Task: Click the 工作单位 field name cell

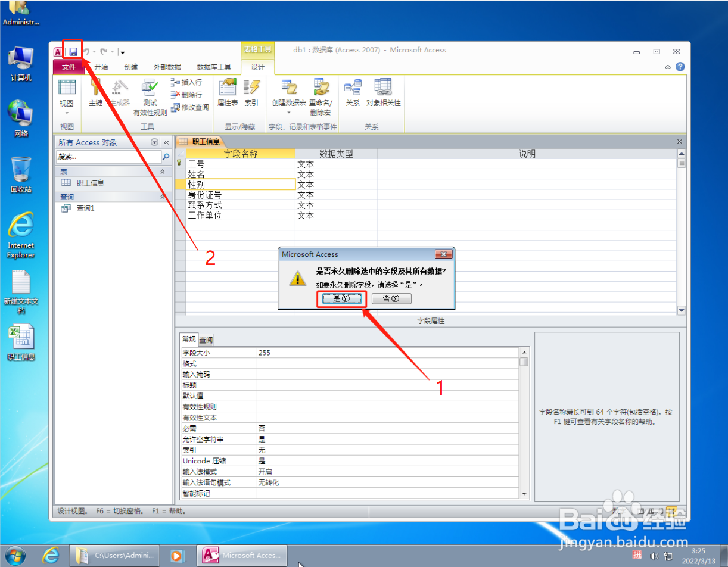Action: click(x=241, y=215)
